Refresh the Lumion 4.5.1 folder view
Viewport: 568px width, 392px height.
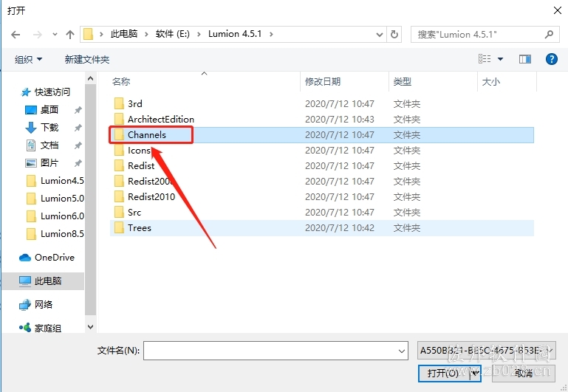click(x=394, y=35)
